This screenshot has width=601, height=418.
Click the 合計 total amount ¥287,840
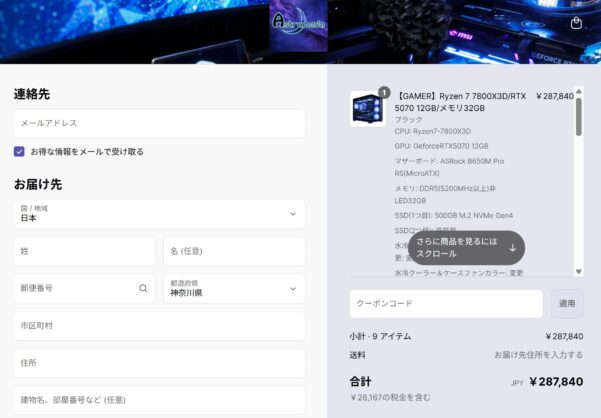[x=556, y=382]
